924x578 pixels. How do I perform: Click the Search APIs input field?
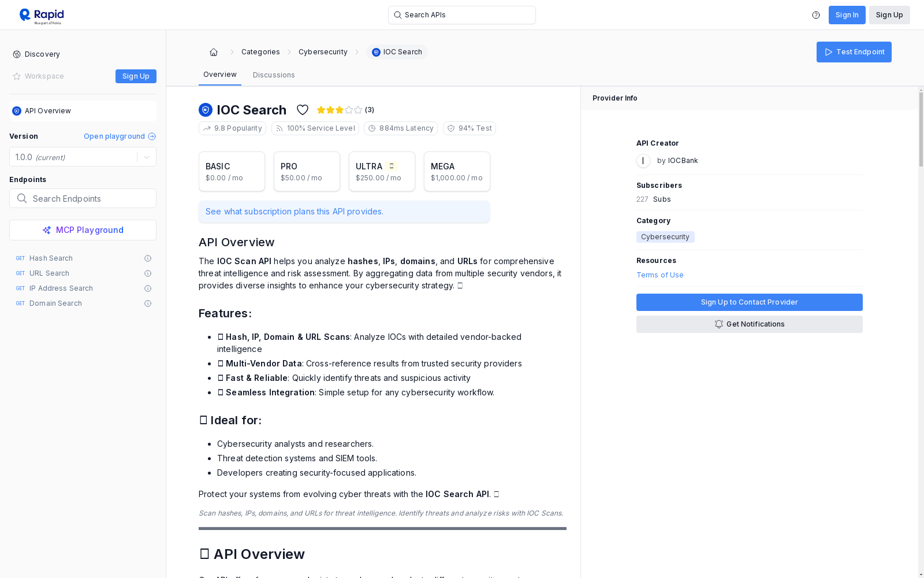point(462,15)
